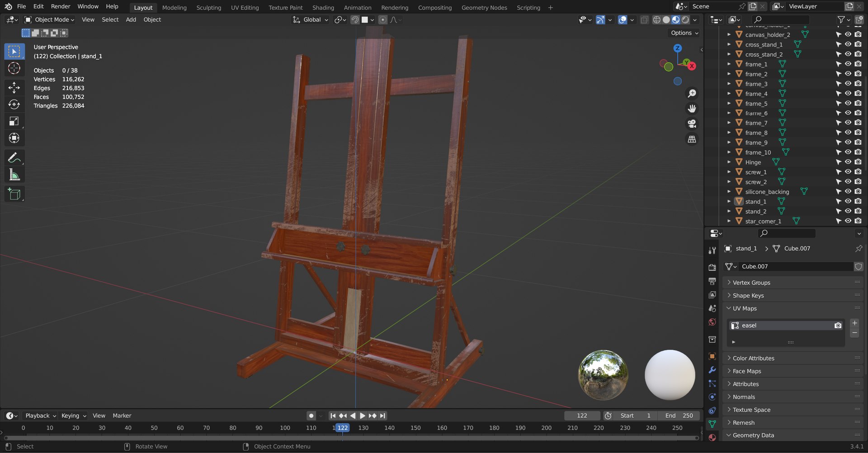The width and height of the screenshot is (868, 453).
Task: Add a new UV map with plus button
Action: 854,323
